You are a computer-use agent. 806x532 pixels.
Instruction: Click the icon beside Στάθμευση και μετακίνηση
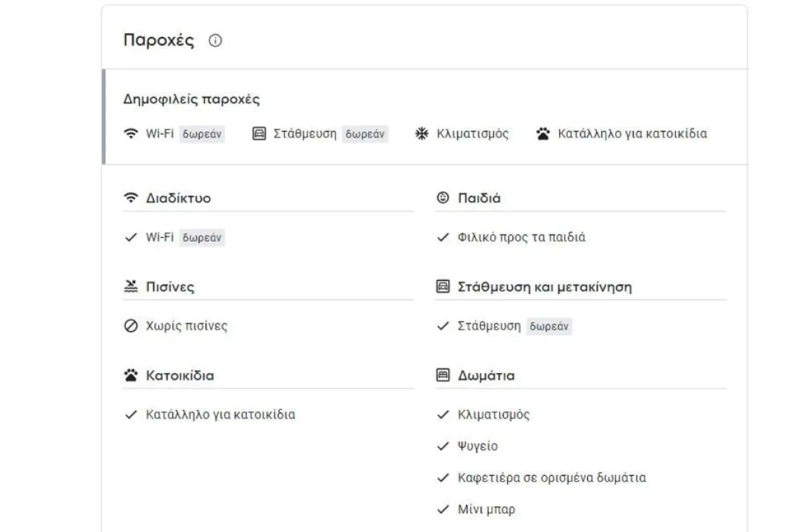pos(443,287)
